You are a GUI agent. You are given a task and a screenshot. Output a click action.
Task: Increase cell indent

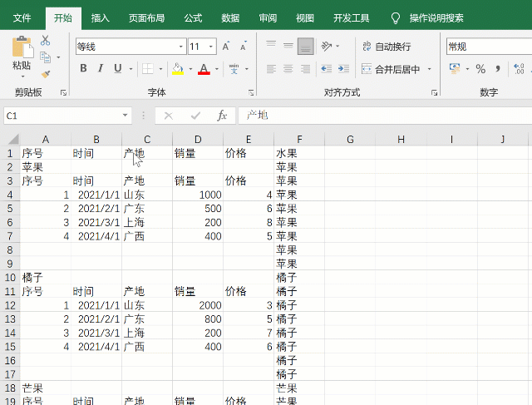tap(343, 69)
